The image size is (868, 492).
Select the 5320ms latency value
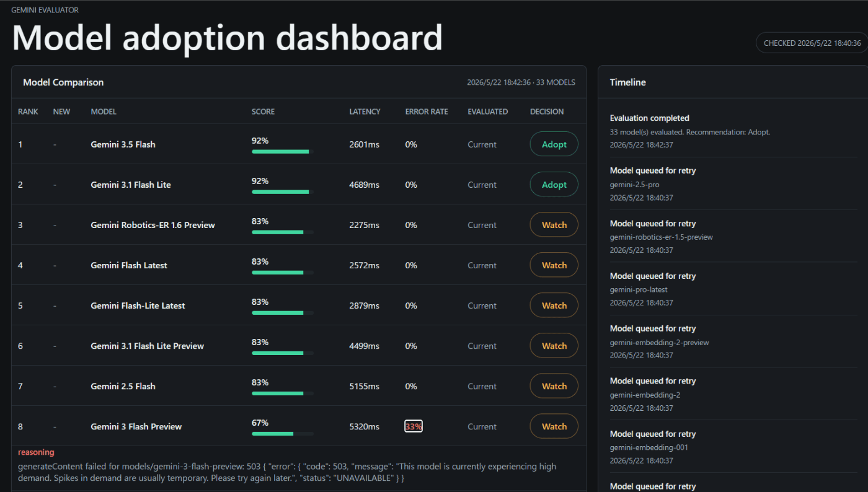click(364, 426)
